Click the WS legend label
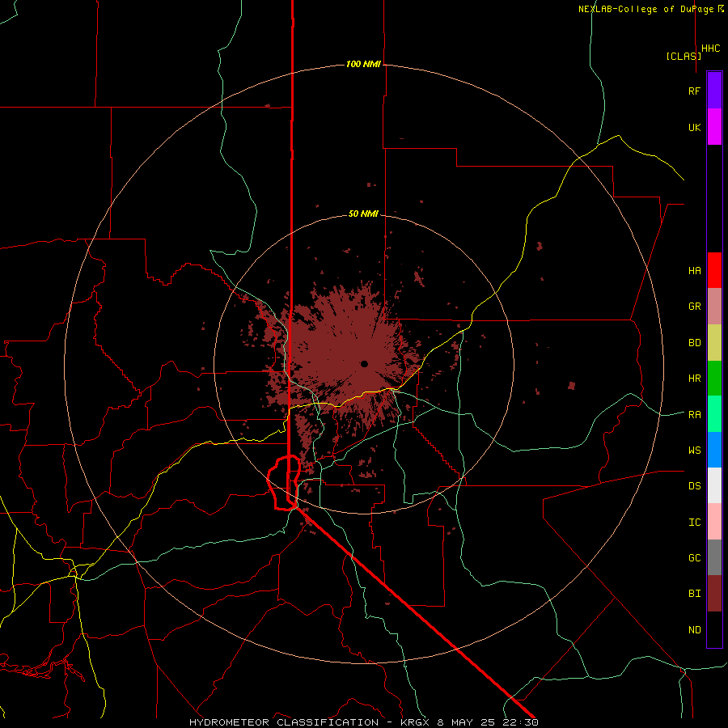The width and height of the screenshot is (728, 728). 694,450
